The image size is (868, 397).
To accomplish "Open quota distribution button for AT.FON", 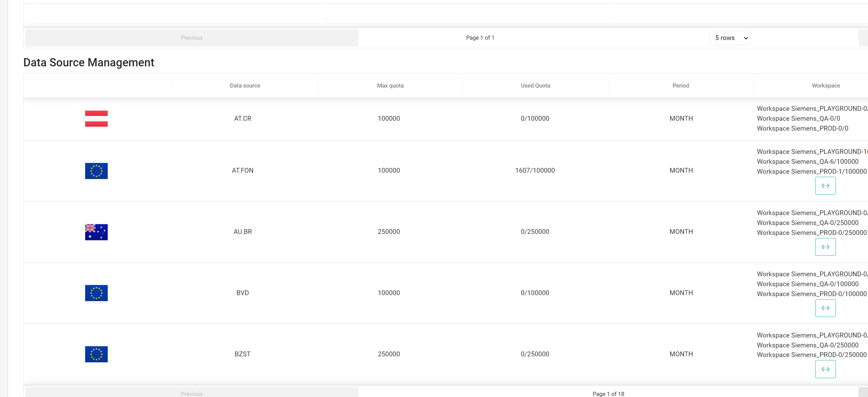I will [x=825, y=186].
